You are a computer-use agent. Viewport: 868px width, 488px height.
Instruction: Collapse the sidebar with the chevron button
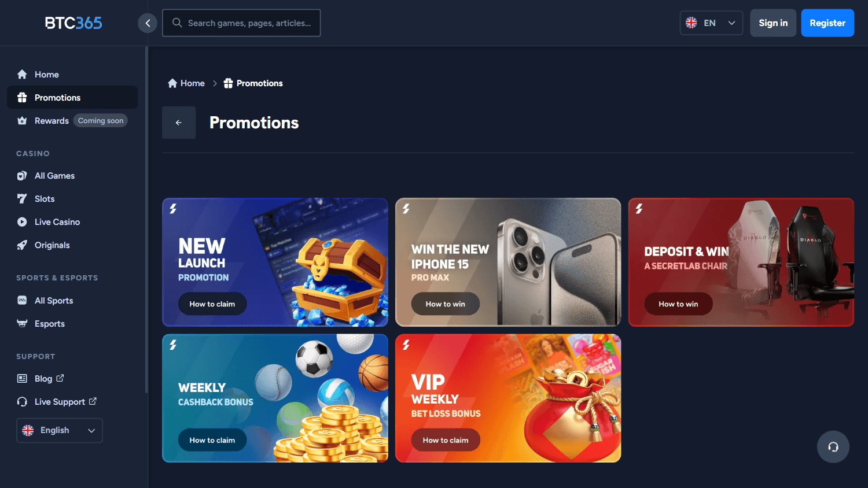(x=148, y=23)
